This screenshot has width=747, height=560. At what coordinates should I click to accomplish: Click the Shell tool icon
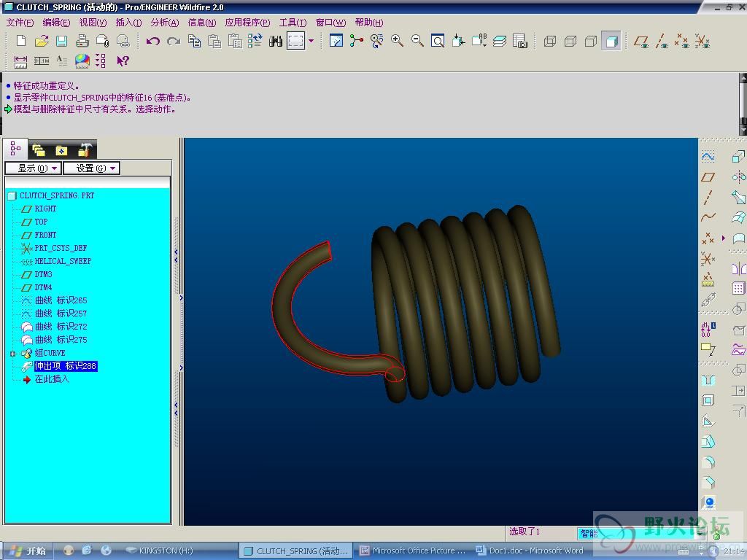[708, 400]
